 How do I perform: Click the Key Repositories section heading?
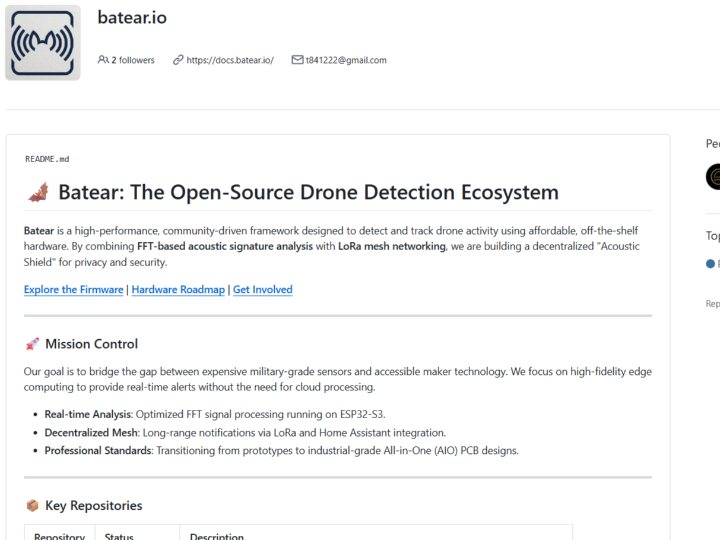(x=94, y=506)
